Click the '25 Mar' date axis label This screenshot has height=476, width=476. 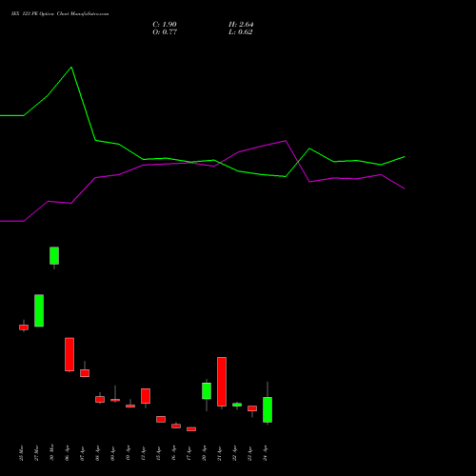pyautogui.click(x=21, y=453)
